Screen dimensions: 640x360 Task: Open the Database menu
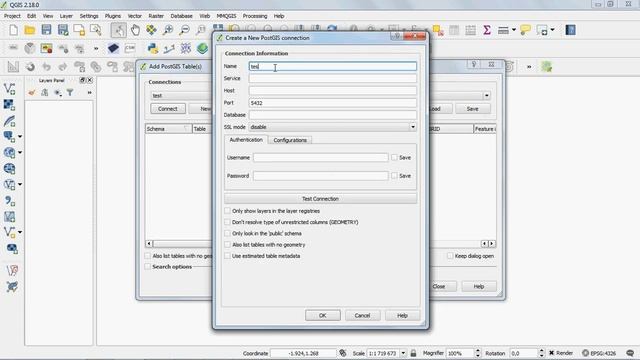[x=181, y=16]
